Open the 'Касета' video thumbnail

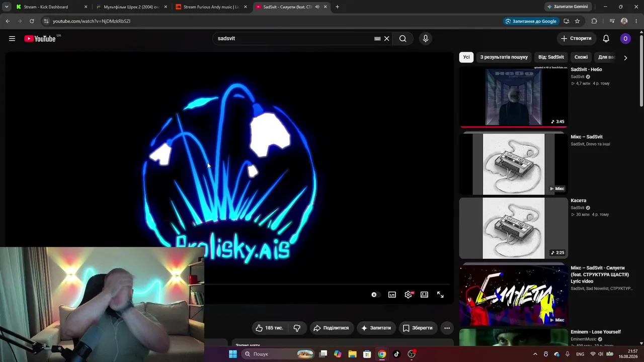(513, 228)
